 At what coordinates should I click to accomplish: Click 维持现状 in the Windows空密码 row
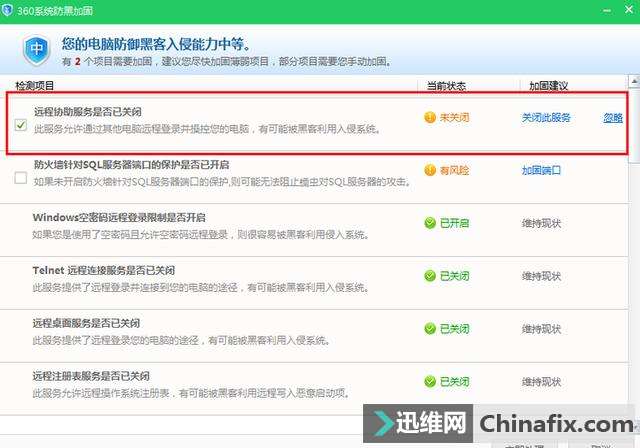(x=541, y=224)
